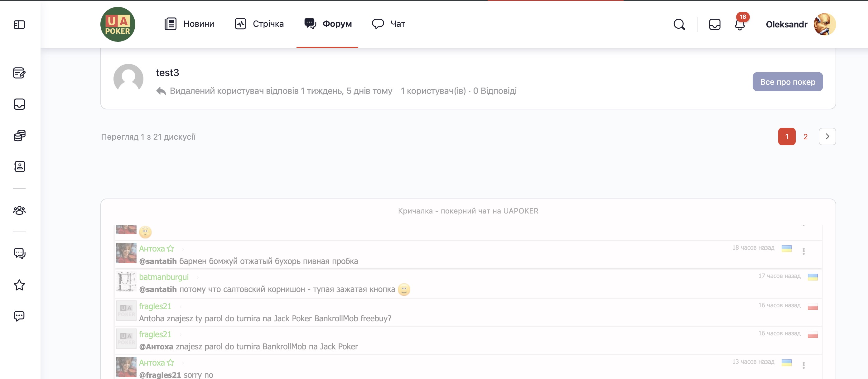Viewport: 868px width, 379px height.
Task: Click the next page chevron
Action: tap(827, 137)
